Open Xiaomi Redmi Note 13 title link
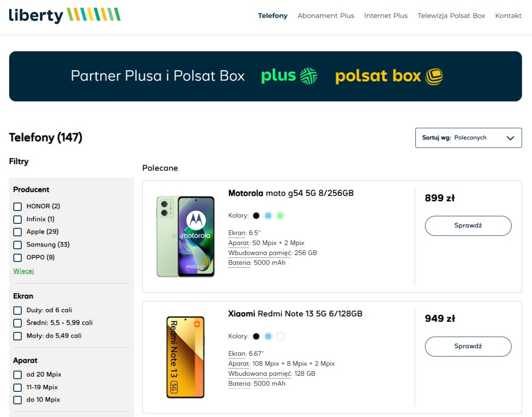Image resolution: width=532 pixels, height=417 pixels. [295, 314]
